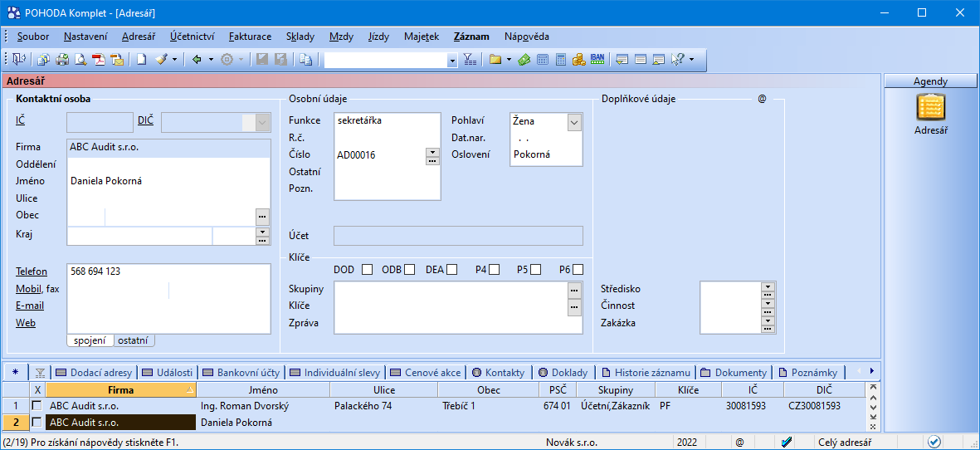Click the yellow folder toolbar icon
The width and height of the screenshot is (980, 450).
[x=495, y=60]
